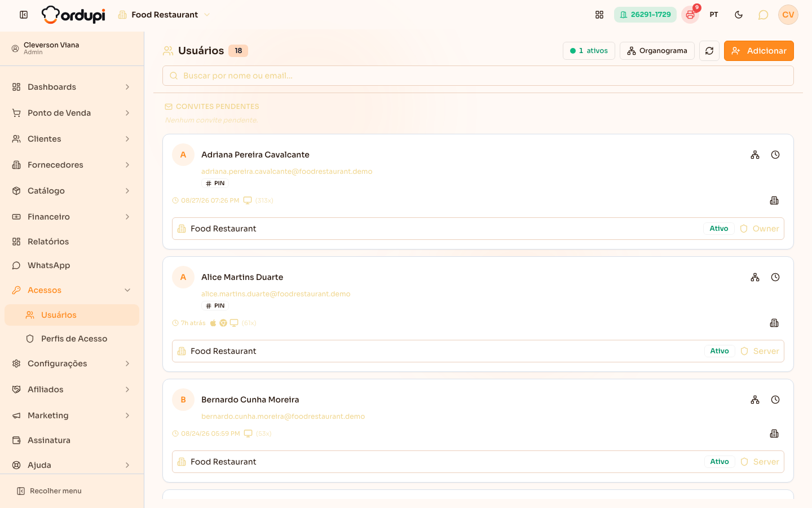The image size is (812, 508).
Task: Click the Ordupi logo
Action: click(73, 15)
